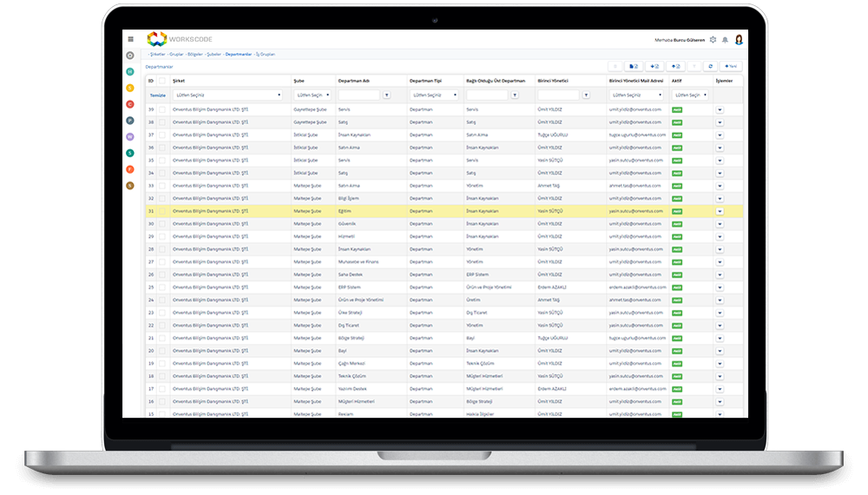The width and height of the screenshot is (868, 495).
Task: Click Temizle to clear filters
Action: point(158,96)
